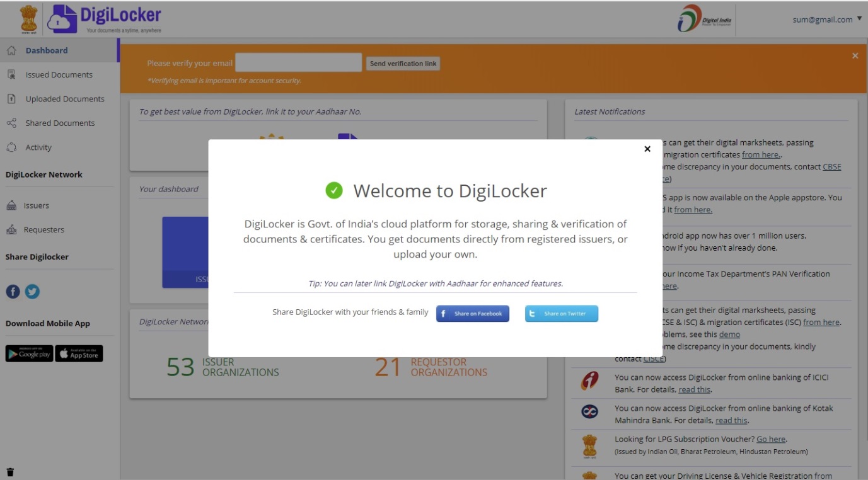Dismiss the orange email verification banner

coord(855,56)
